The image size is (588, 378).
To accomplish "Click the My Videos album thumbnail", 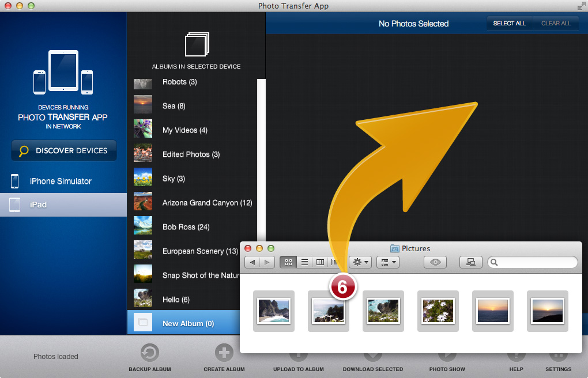I will [143, 128].
